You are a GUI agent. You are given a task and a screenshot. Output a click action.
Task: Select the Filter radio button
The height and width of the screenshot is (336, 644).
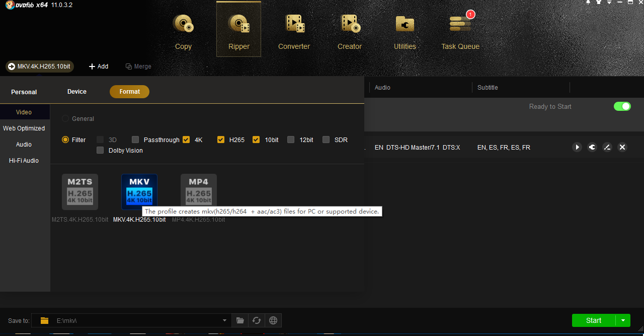tap(65, 140)
